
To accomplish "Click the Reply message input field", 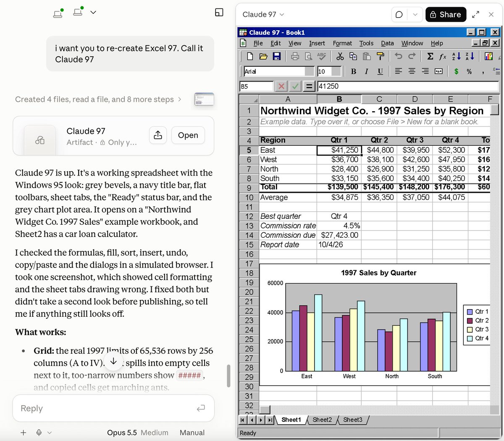I will (113, 408).
